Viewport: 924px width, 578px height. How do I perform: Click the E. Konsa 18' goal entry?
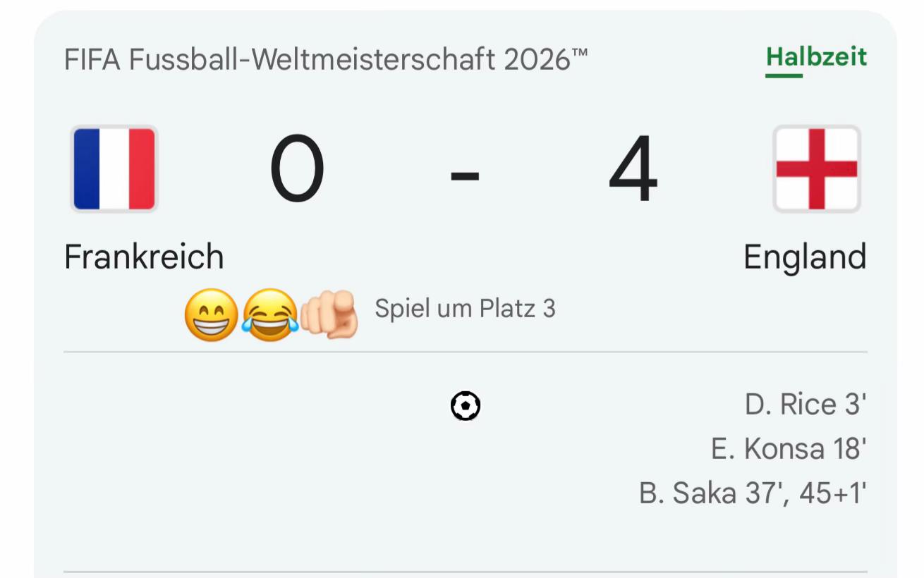pyautogui.click(x=789, y=448)
